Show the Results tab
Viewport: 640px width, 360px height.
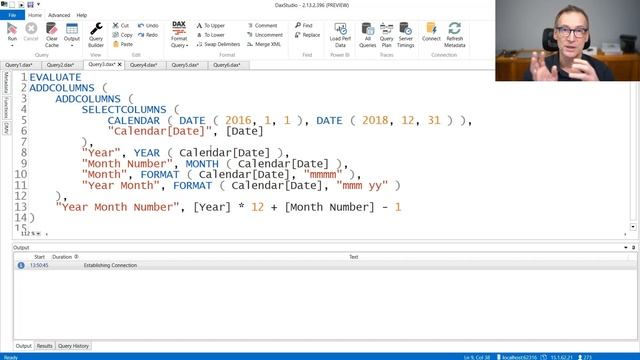[x=44, y=346]
